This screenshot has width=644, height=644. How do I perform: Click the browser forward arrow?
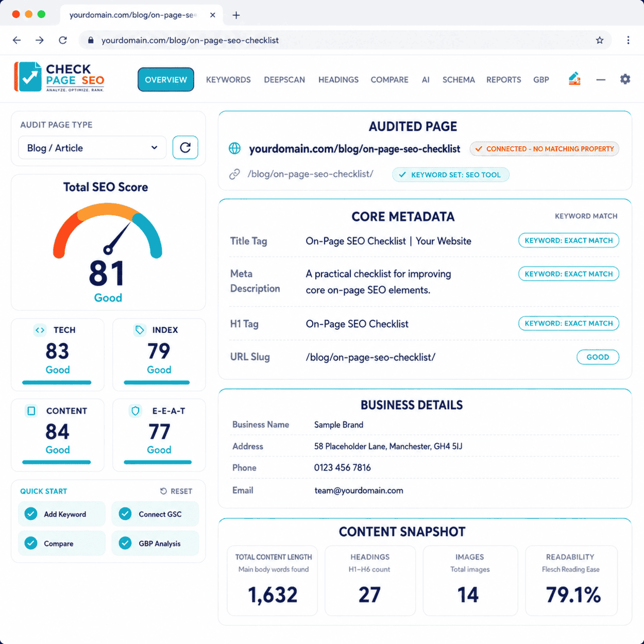point(40,40)
